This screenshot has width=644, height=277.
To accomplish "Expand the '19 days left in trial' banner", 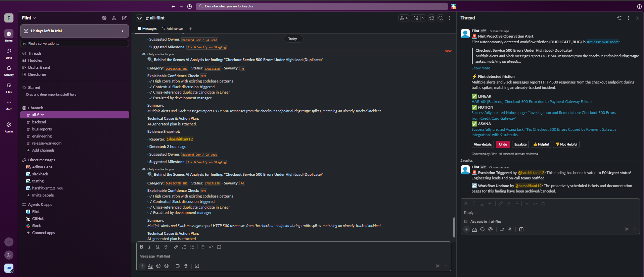I will pos(75,31).
